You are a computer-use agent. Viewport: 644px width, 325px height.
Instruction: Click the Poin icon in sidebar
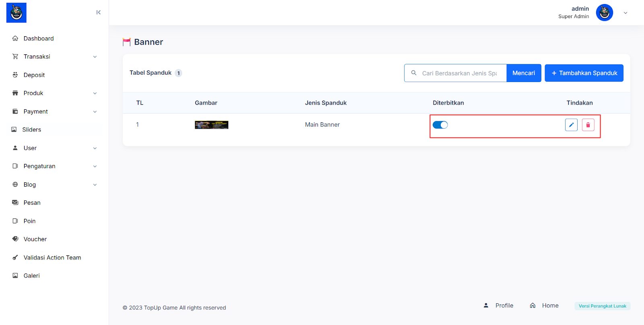coord(15,221)
